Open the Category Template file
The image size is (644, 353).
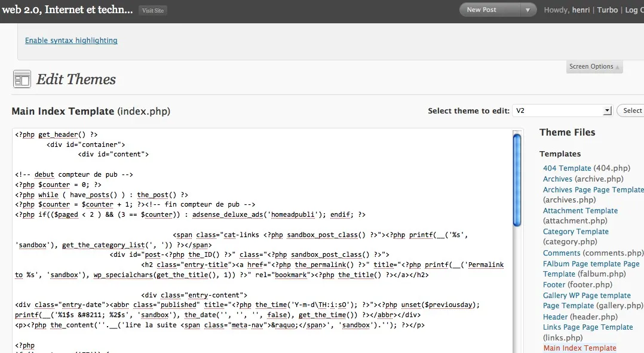point(575,232)
